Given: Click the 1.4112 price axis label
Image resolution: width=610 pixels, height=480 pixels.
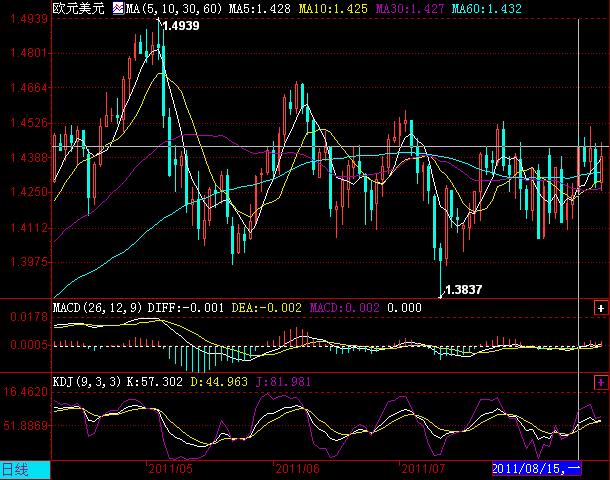Looking at the screenshot, I should (x=28, y=228).
